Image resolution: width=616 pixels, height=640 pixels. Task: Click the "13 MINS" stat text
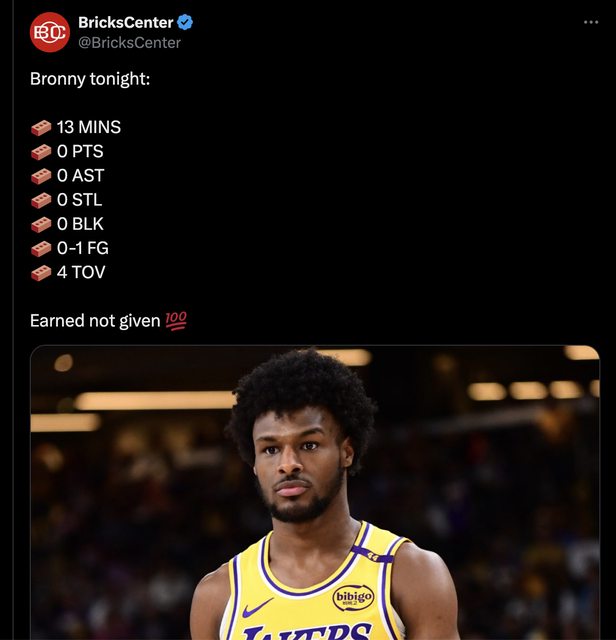pyautogui.click(x=89, y=127)
